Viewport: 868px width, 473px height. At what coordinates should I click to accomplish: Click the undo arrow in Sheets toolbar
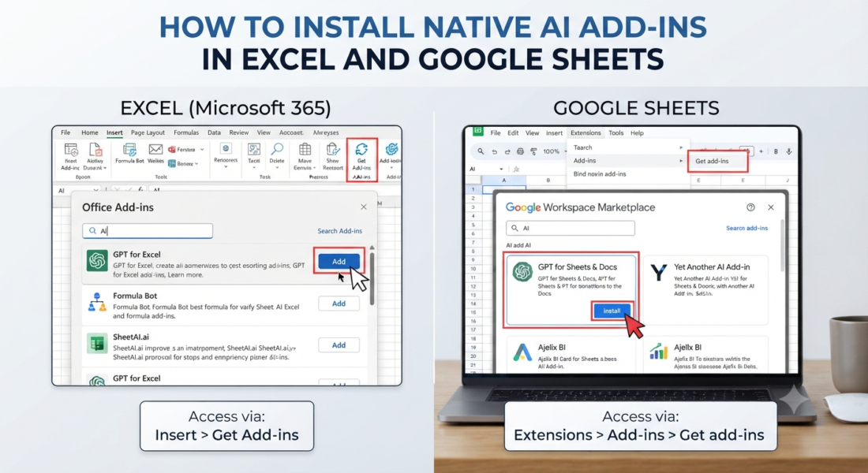tap(494, 151)
